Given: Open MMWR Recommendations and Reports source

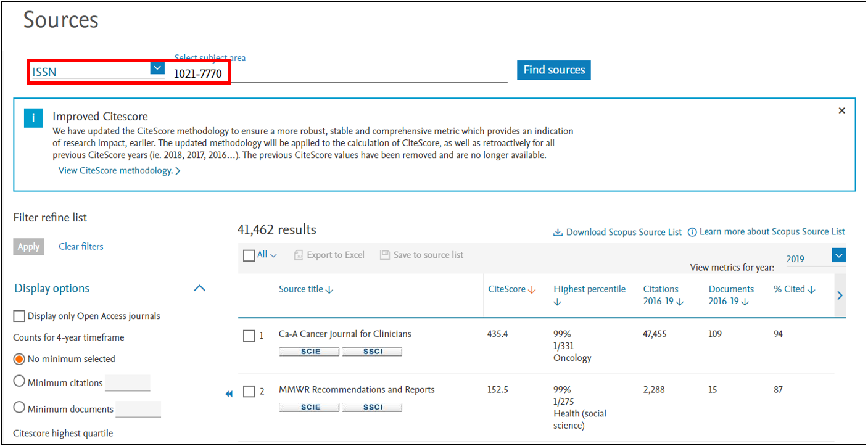Looking at the screenshot, I should (357, 390).
